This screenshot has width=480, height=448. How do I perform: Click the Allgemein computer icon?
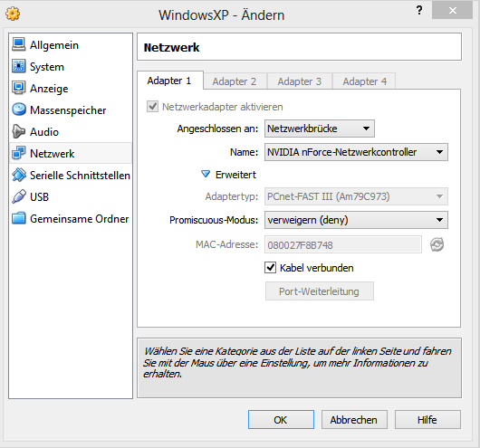[x=19, y=44]
